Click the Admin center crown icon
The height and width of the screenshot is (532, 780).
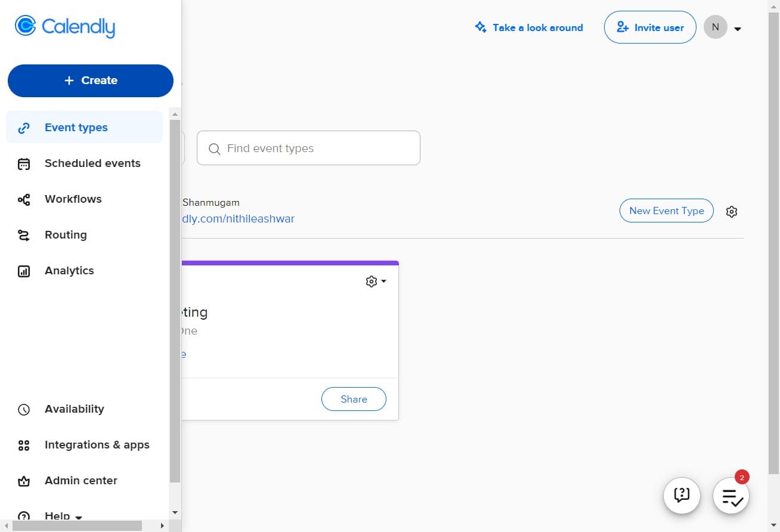coord(24,481)
